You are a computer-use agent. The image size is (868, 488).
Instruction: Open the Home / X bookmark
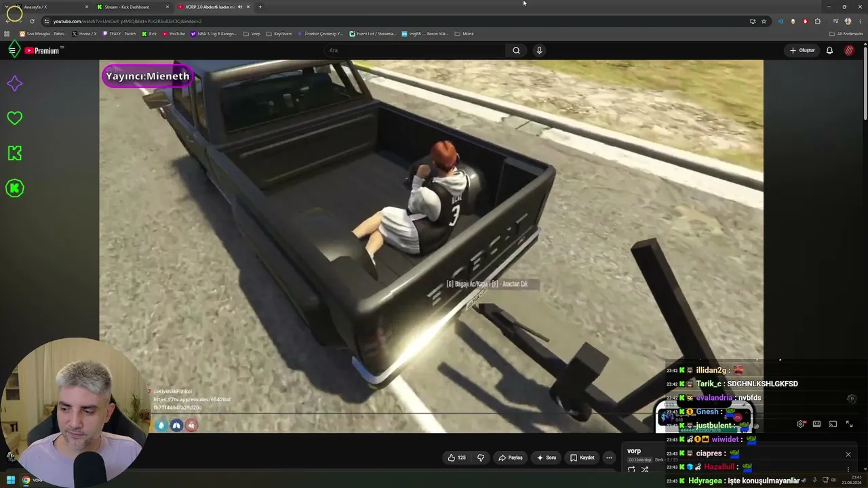(x=84, y=34)
